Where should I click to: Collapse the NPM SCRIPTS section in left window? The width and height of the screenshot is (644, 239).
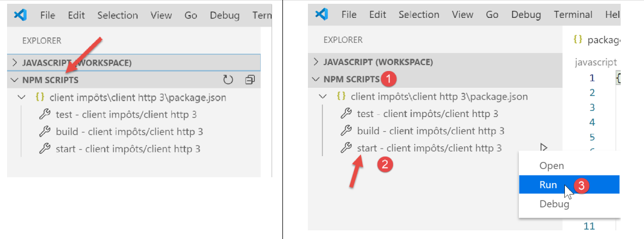[15, 80]
